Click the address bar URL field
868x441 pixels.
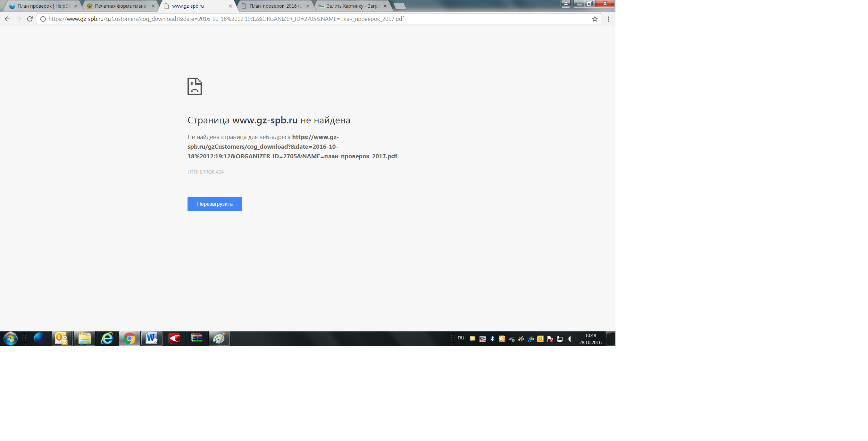303,19
